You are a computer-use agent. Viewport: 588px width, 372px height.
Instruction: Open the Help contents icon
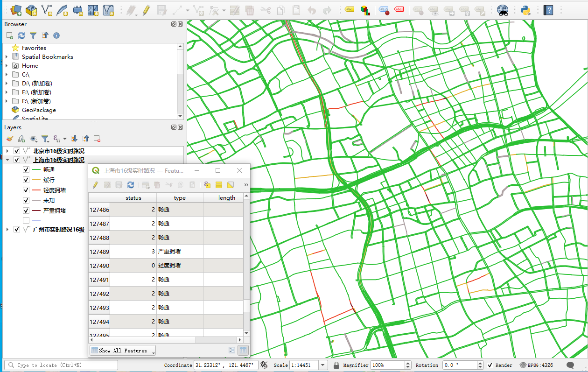pyautogui.click(x=548, y=10)
